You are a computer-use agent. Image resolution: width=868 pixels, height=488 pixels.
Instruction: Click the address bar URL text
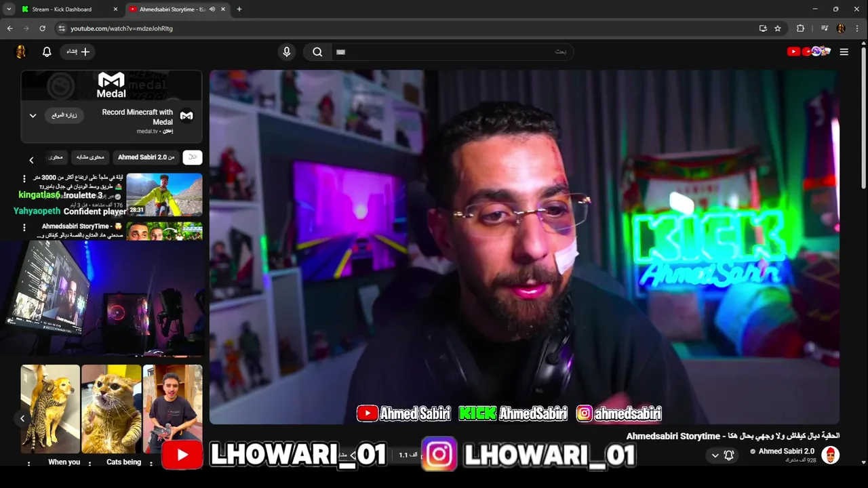point(121,28)
